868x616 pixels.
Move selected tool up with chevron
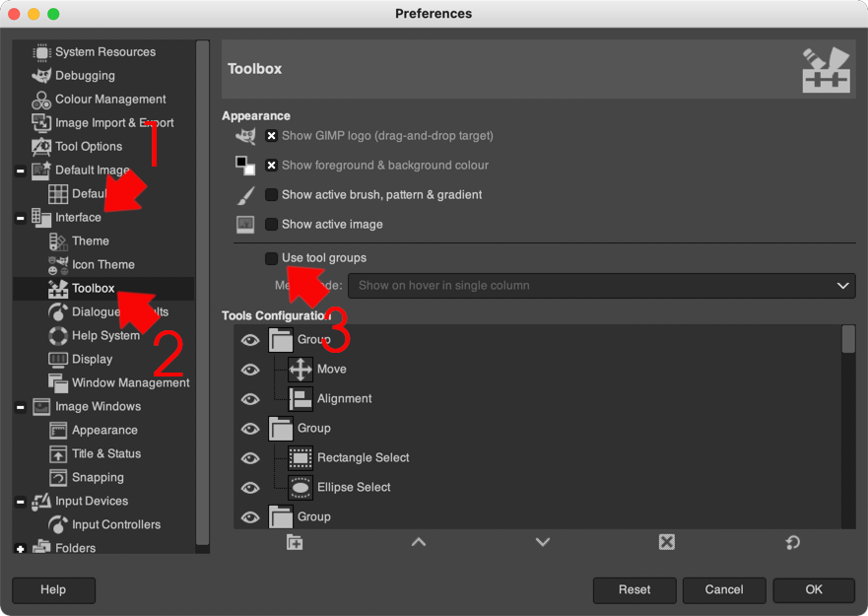[419, 542]
